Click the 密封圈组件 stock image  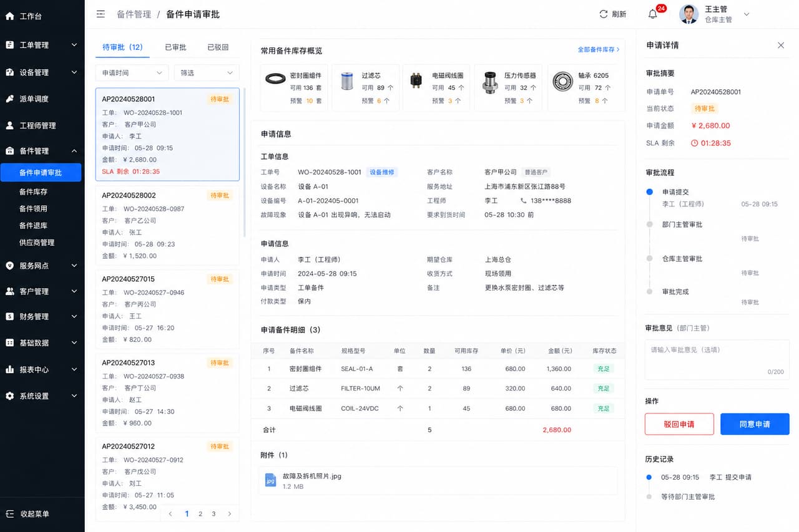coord(275,79)
